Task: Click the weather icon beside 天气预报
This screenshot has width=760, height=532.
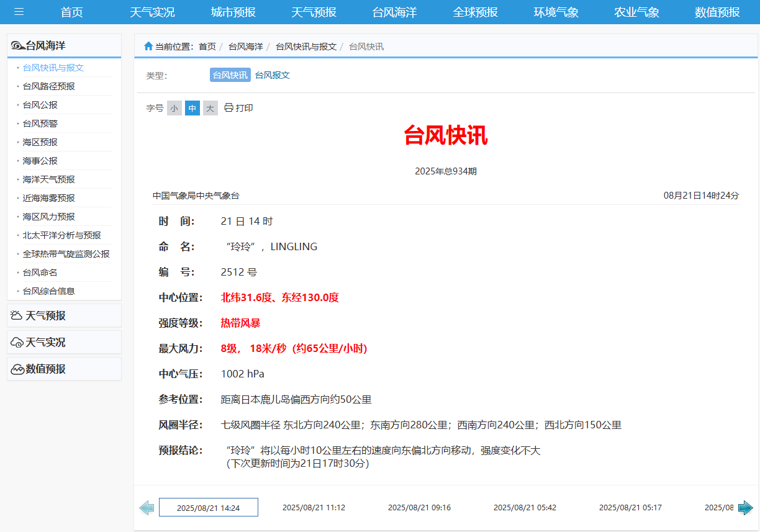Action: point(17,316)
